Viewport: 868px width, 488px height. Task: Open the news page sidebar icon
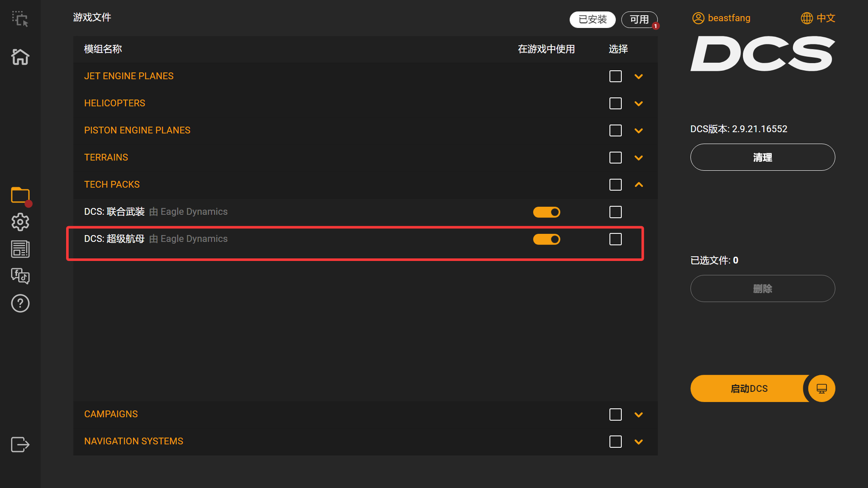coord(20,249)
